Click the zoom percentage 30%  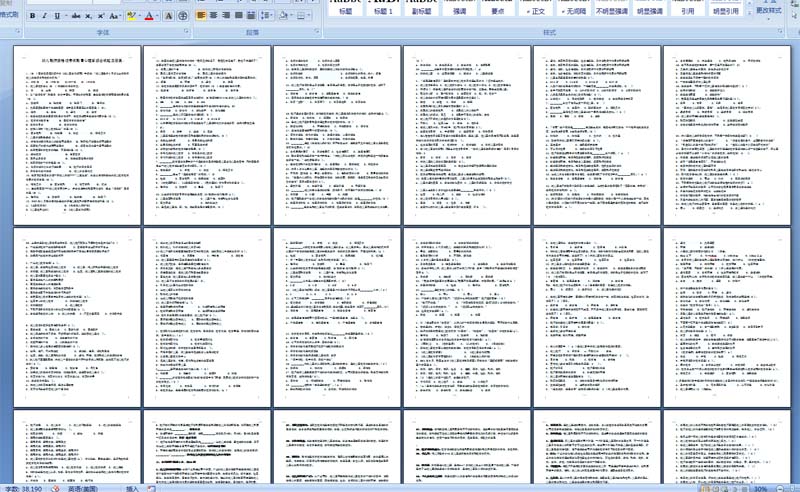(760, 488)
